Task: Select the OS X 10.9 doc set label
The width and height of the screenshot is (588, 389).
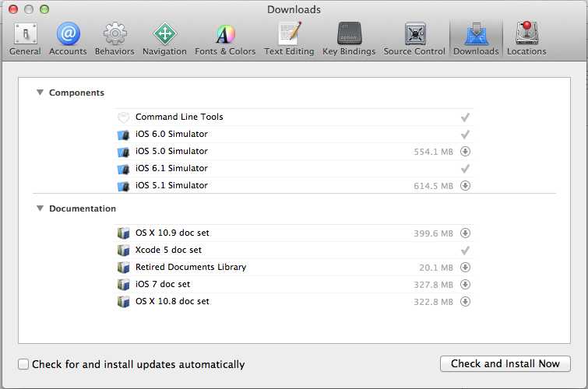Action: tap(172, 233)
